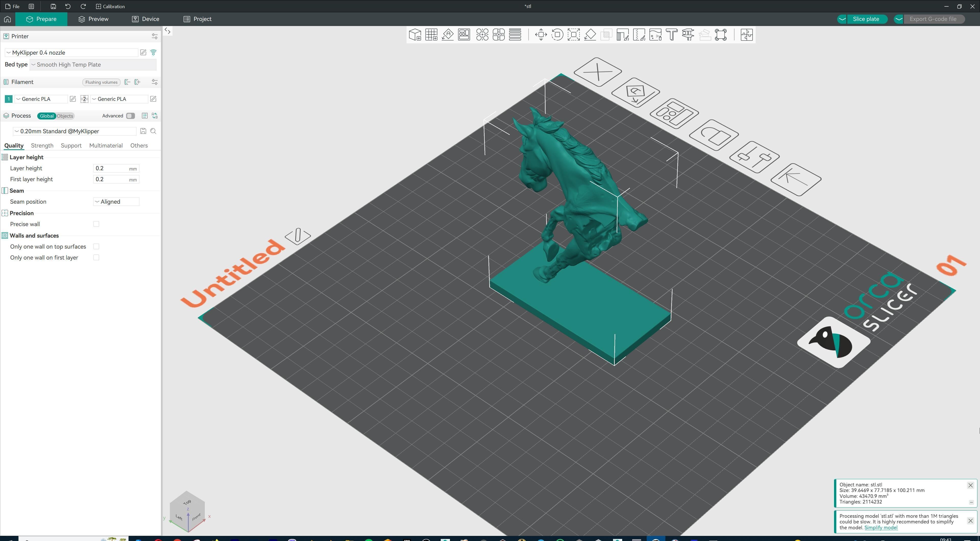Screen dimensions: 980x541
Task: Open Seam position Aligned dropdown
Action: coord(116,202)
